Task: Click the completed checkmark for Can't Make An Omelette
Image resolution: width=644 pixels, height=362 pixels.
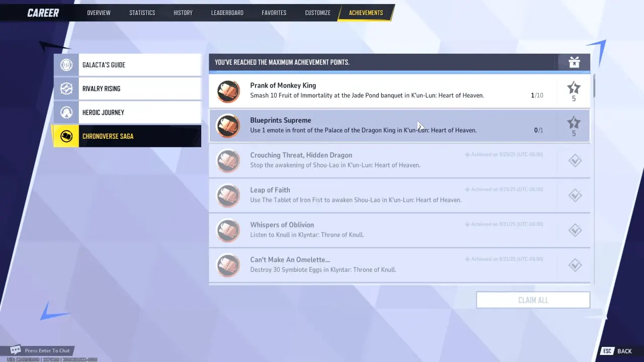Action: (x=575, y=265)
